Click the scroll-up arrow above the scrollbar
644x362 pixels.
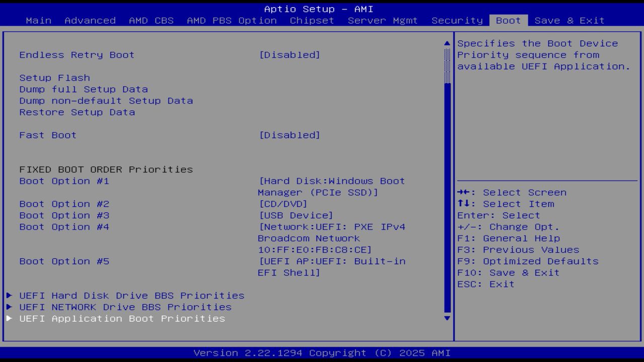coord(446,43)
